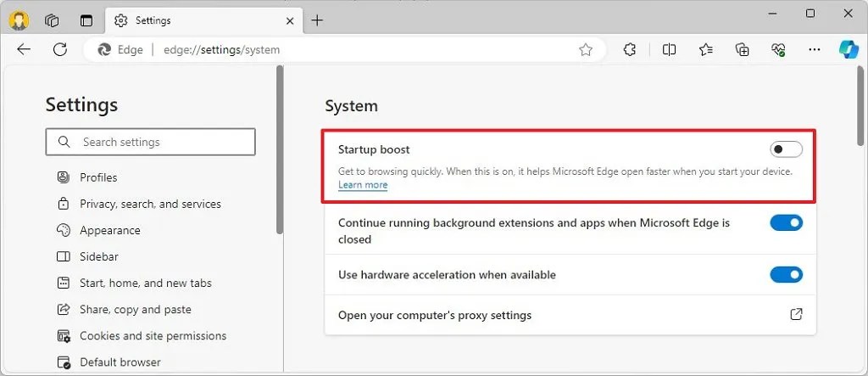
Task: Add this page to favorites star
Action: (585, 50)
